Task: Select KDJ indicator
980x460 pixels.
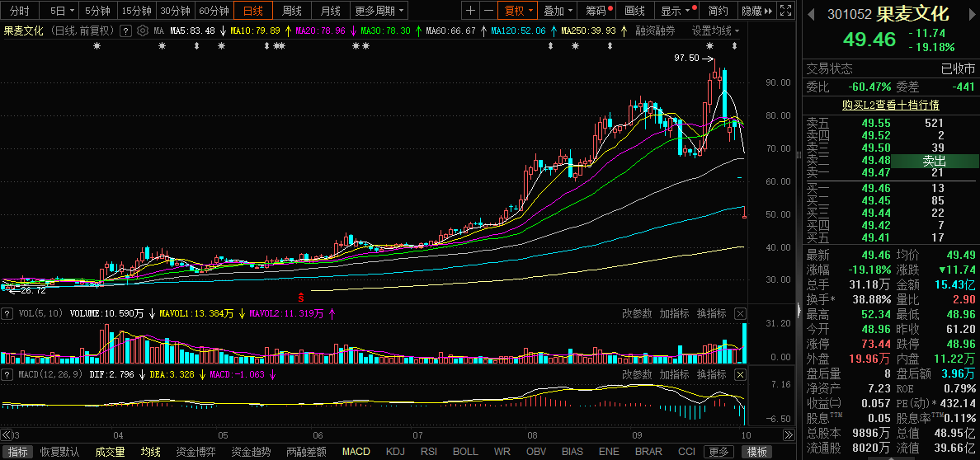Action: point(395,452)
